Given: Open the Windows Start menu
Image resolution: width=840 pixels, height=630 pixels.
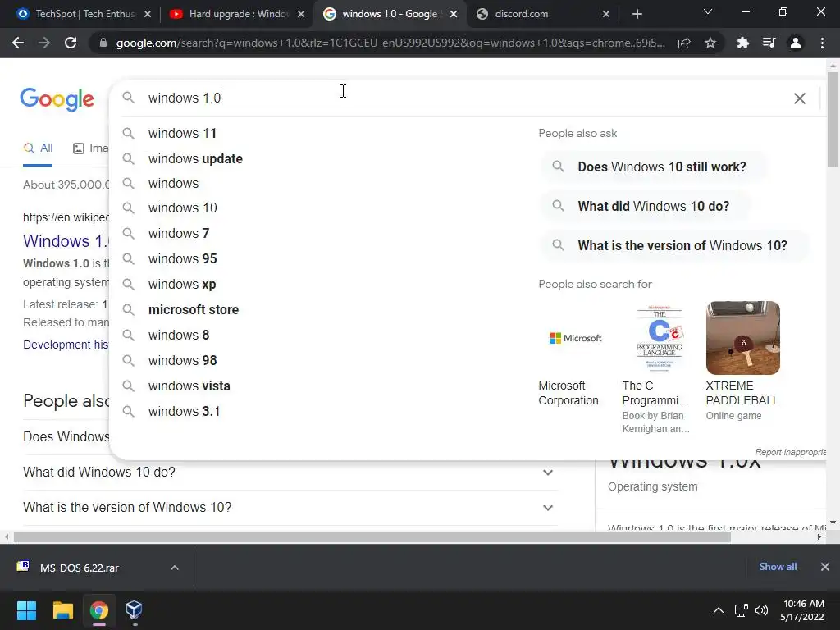Looking at the screenshot, I should click(x=26, y=610).
